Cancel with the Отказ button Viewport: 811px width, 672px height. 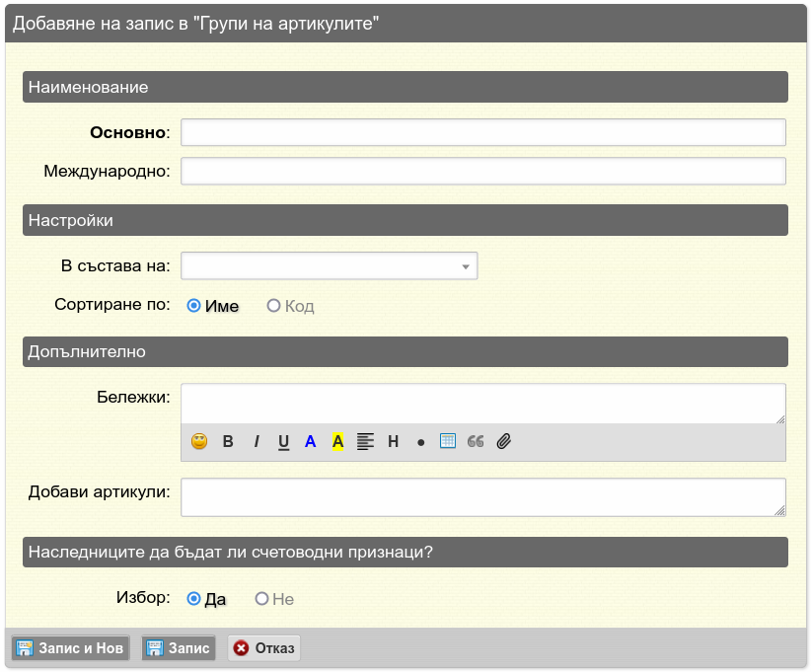coord(263,647)
